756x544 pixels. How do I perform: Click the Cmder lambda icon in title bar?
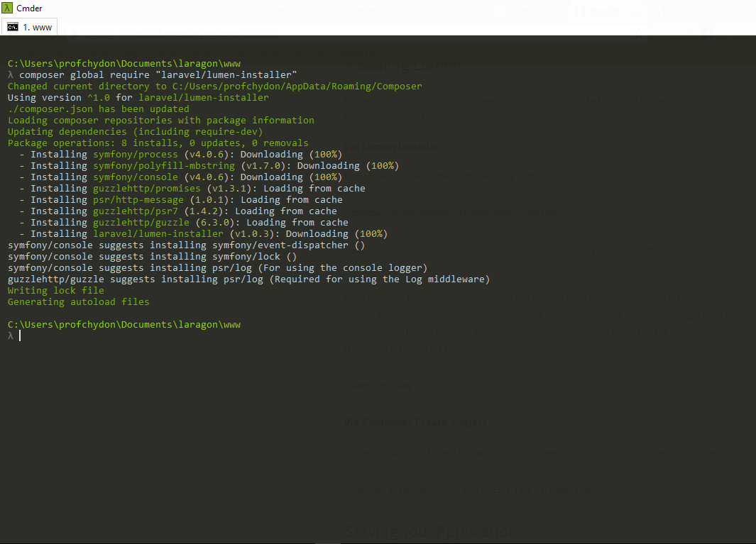pos(7,9)
